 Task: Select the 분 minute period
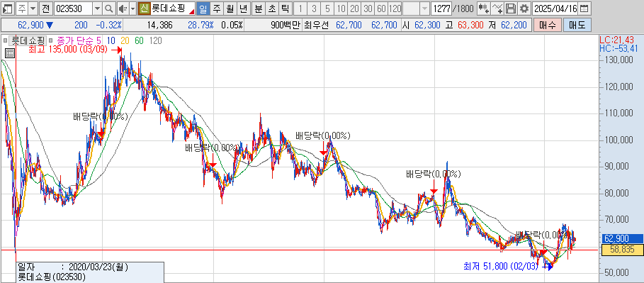click(258, 8)
